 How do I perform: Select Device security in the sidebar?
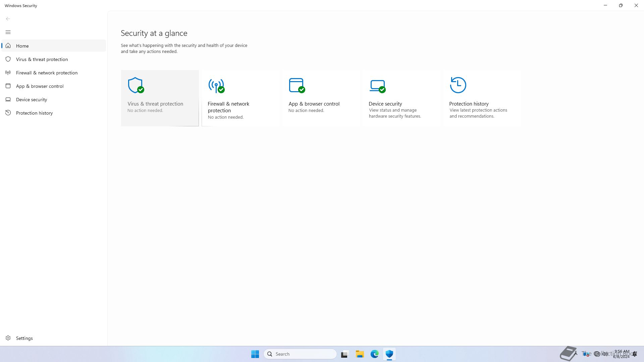[x=32, y=100]
